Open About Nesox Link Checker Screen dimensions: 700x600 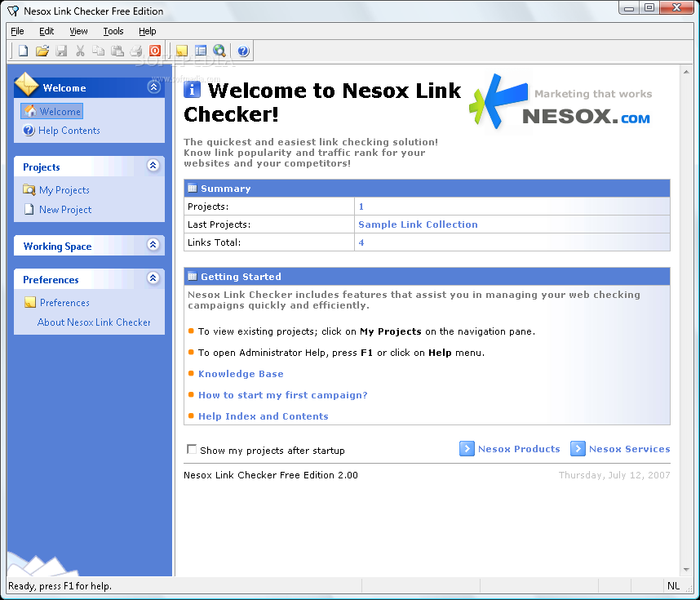pos(94,322)
